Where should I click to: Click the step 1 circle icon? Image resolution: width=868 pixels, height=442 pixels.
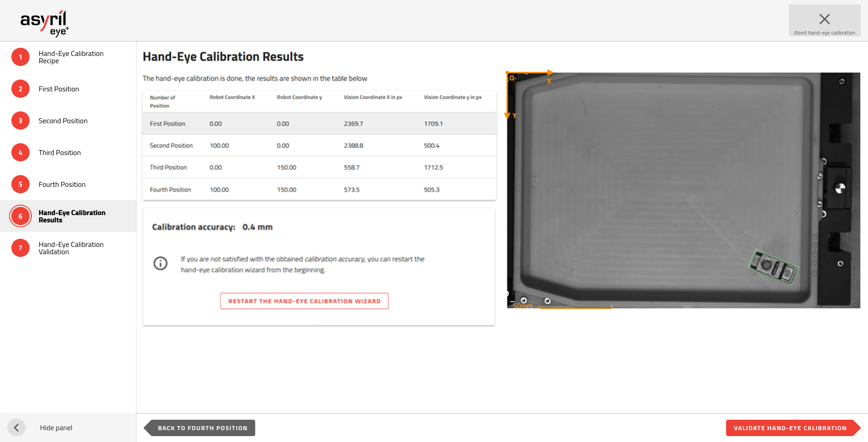tap(20, 57)
